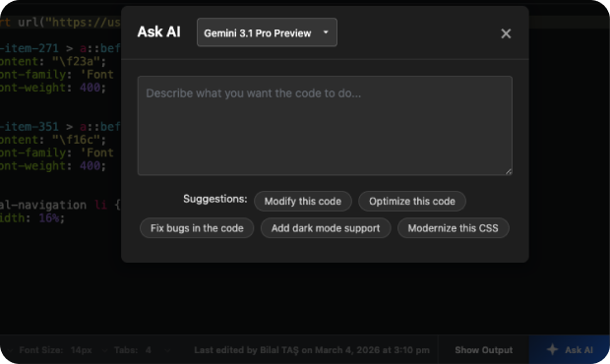Focus the 'Describe what you want the code to do' textarea
The width and height of the screenshot is (610, 364).
[325, 126]
